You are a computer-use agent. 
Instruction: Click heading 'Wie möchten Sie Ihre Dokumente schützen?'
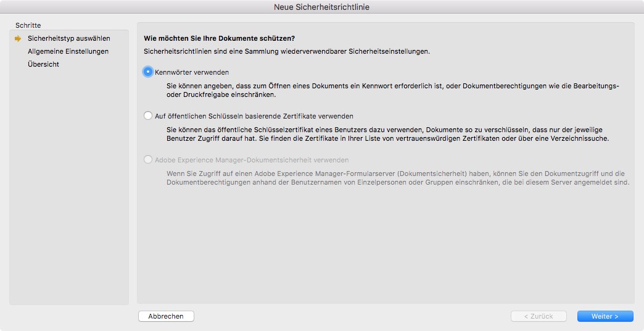pyautogui.click(x=219, y=38)
